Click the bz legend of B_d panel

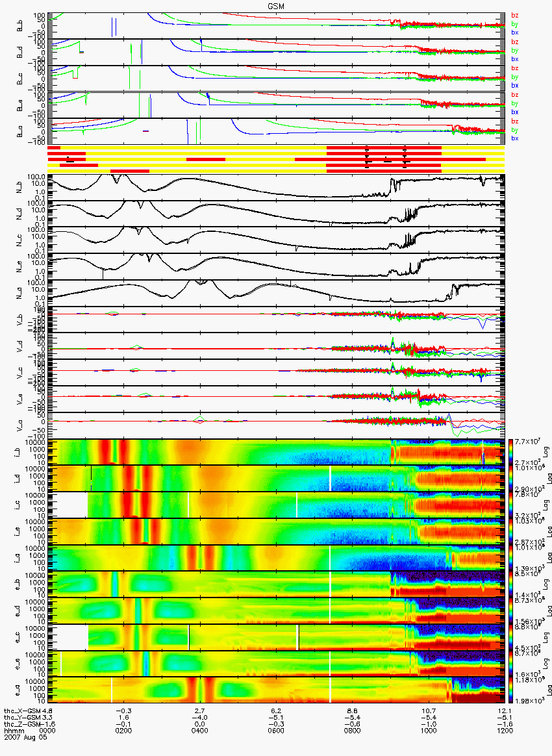(x=514, y=42)
